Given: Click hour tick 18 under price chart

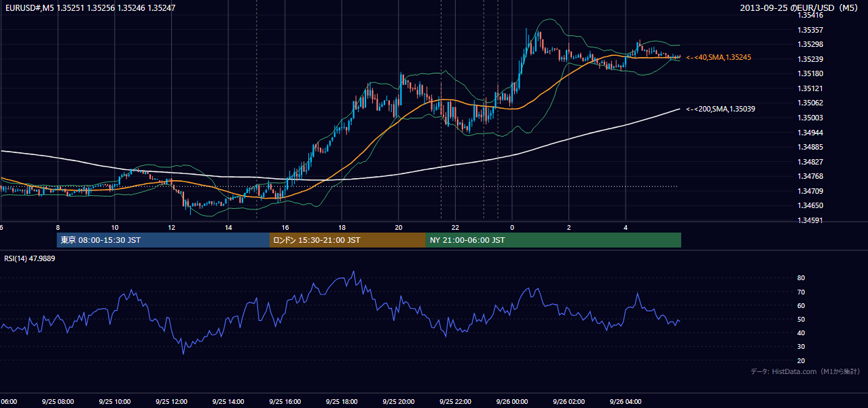Looking at the screenshot, I should pos(342,228).
